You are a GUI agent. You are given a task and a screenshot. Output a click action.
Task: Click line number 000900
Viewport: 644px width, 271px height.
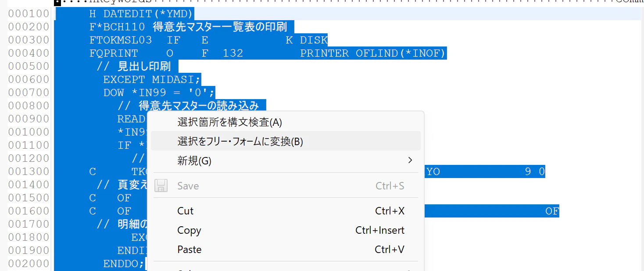point(29,119)
